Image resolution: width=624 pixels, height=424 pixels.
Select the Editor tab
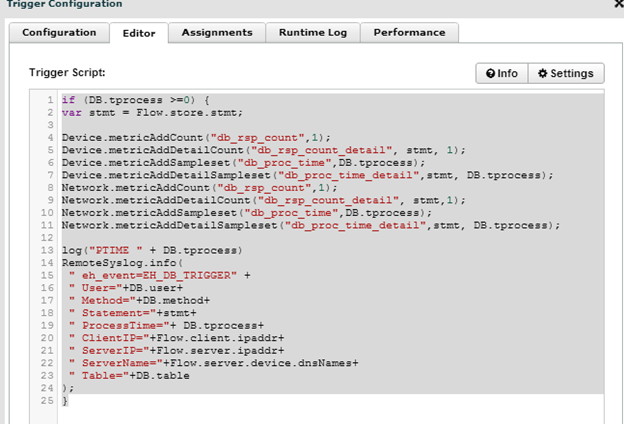pyautogui.click(x=138, y=33)
